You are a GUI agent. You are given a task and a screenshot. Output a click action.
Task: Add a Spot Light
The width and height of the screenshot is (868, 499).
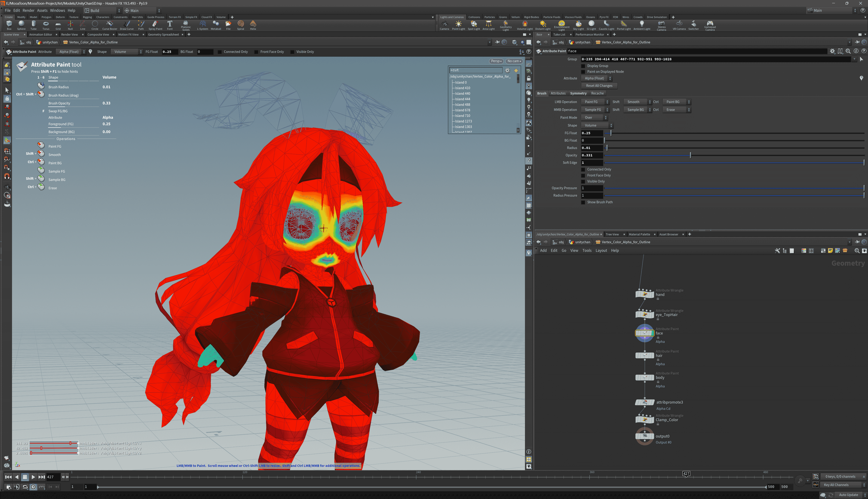click(x=474, y=25)
